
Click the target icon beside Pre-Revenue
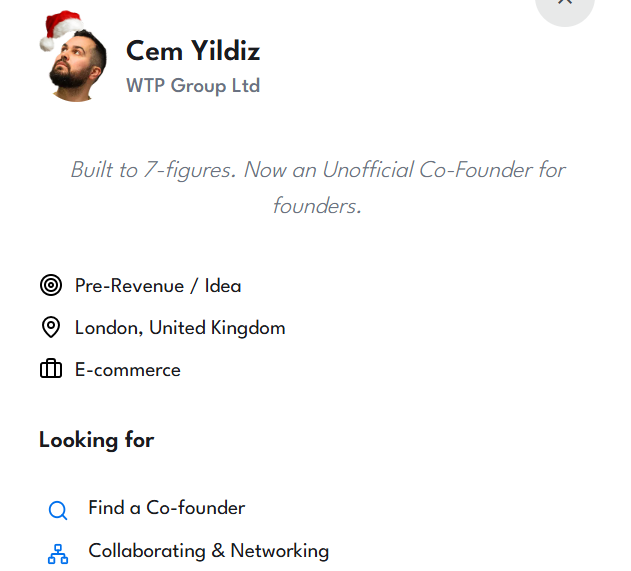pos(51,286)
